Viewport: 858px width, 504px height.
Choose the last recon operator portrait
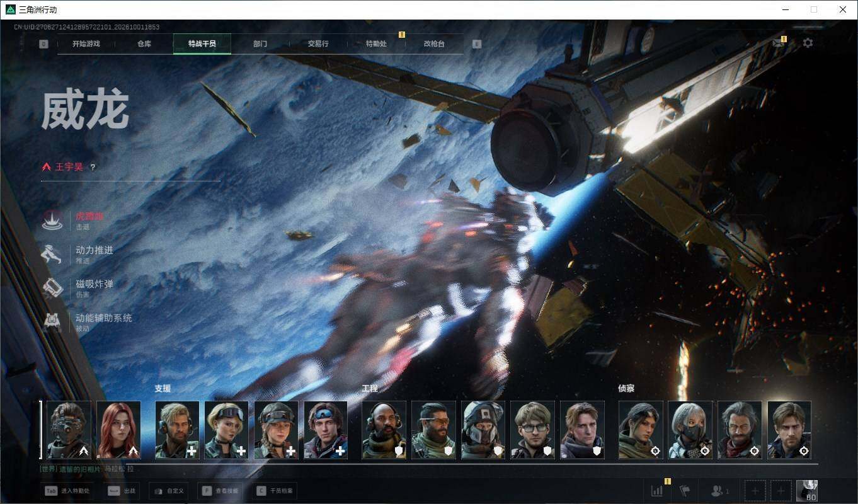click(789, 430)
